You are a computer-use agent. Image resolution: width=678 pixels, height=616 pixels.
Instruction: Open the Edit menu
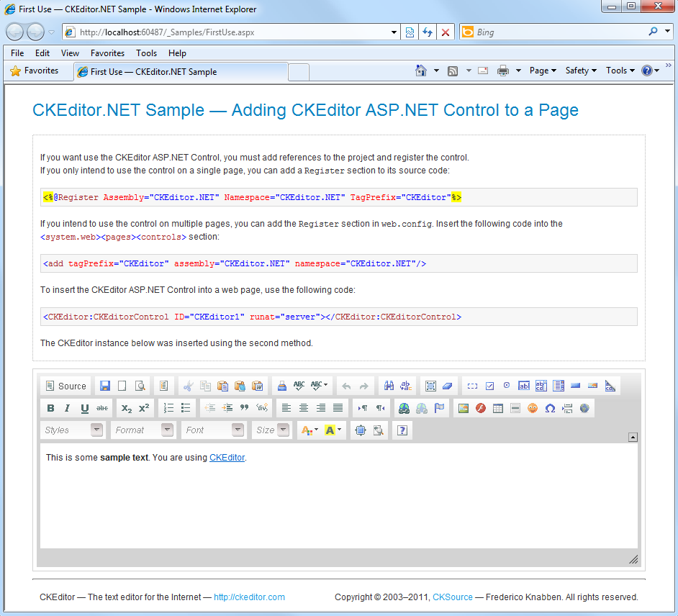(x=42, y=53)
